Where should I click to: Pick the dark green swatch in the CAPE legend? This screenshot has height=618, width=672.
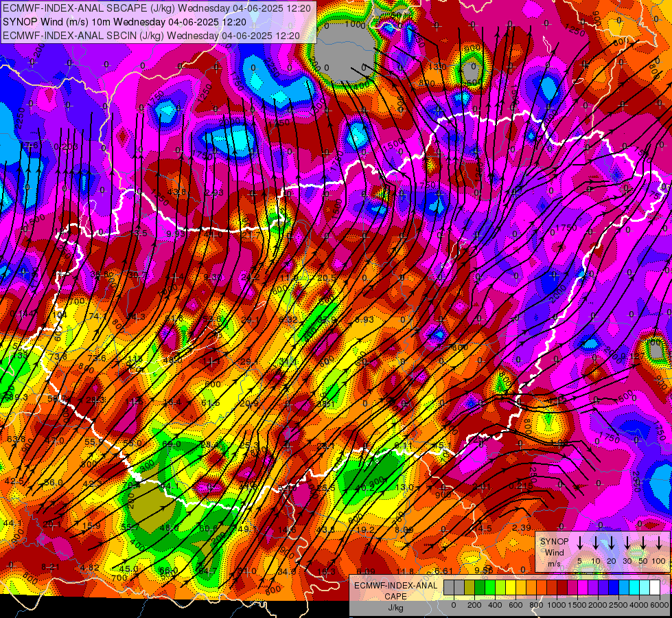[x=480, y=587]
